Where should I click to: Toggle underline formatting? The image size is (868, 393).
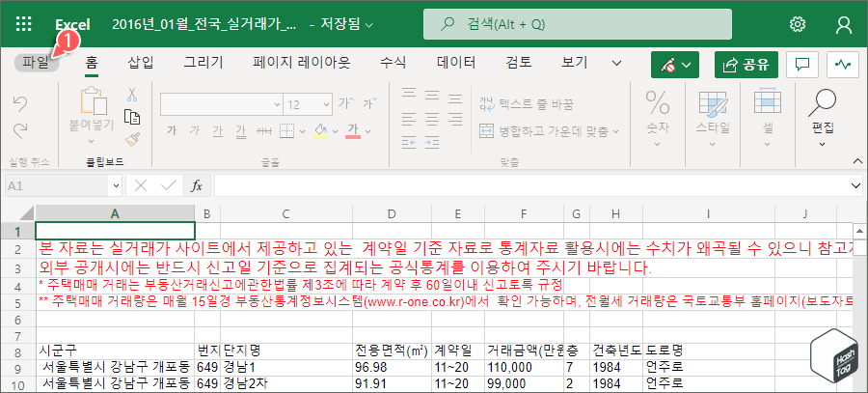coord(217,130)
